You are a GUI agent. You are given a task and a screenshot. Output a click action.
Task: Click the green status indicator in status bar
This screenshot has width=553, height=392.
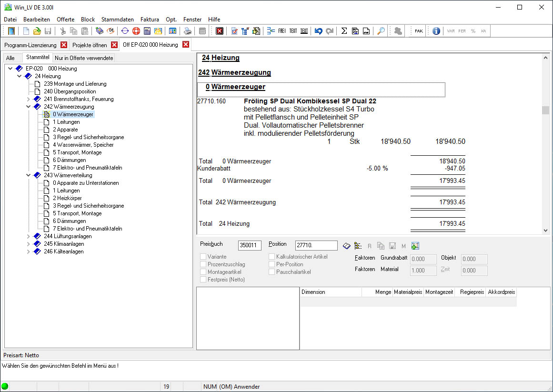point(5,386)
